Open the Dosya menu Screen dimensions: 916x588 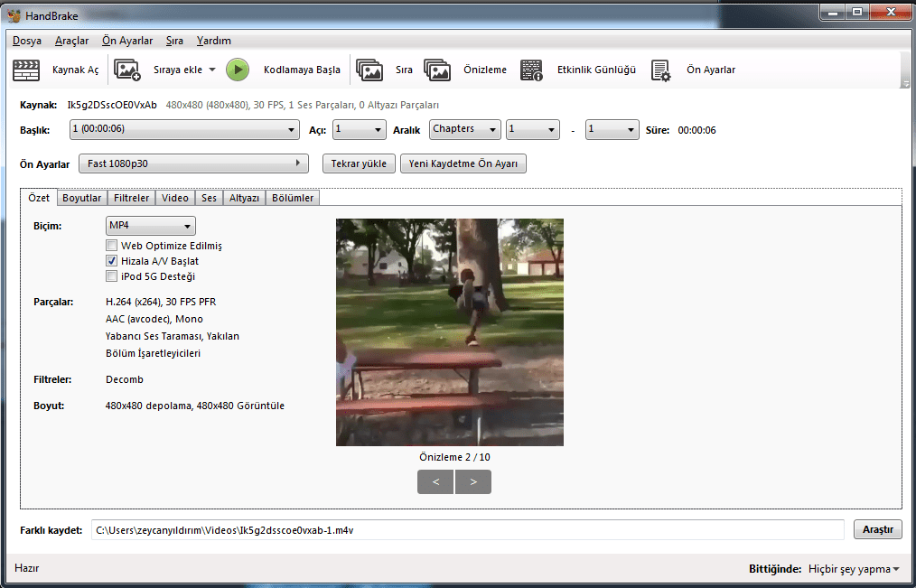pyautogui.click(x=27, y=41)
